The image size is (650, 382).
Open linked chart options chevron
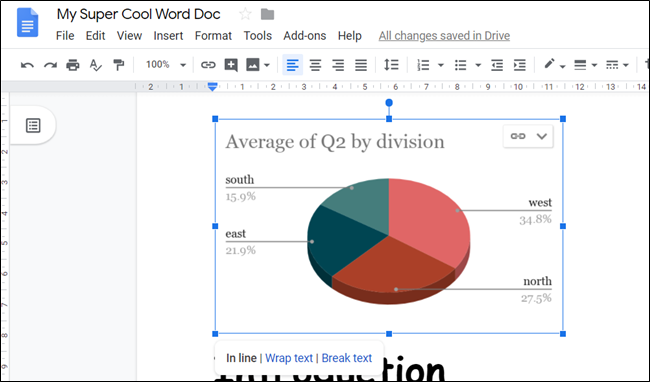click(541, 136)
